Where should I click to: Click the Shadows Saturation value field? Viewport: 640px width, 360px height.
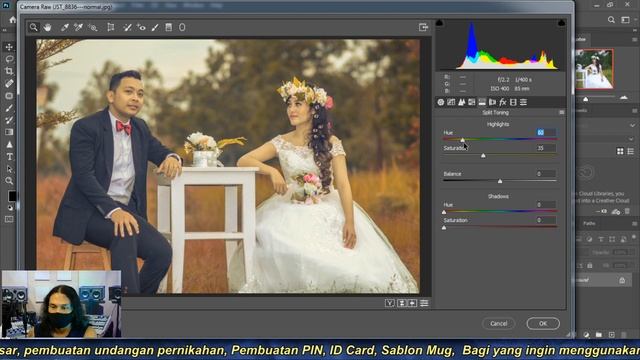546,220
